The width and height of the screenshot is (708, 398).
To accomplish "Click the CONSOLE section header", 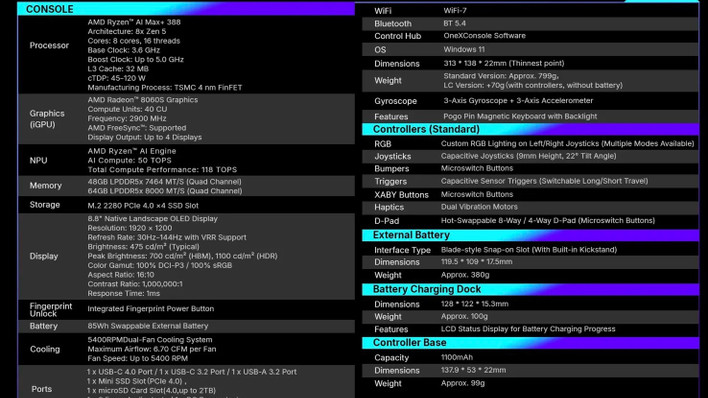I will tap(186, 9).
